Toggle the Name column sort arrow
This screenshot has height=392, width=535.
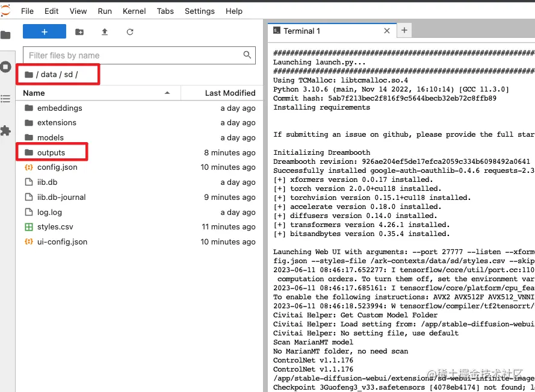(167, 93)
